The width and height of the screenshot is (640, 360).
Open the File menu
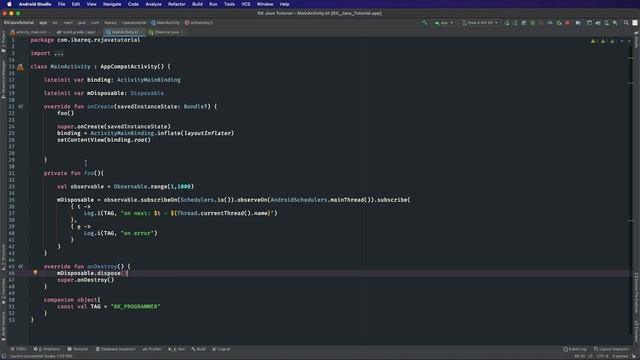pos(62,4)
